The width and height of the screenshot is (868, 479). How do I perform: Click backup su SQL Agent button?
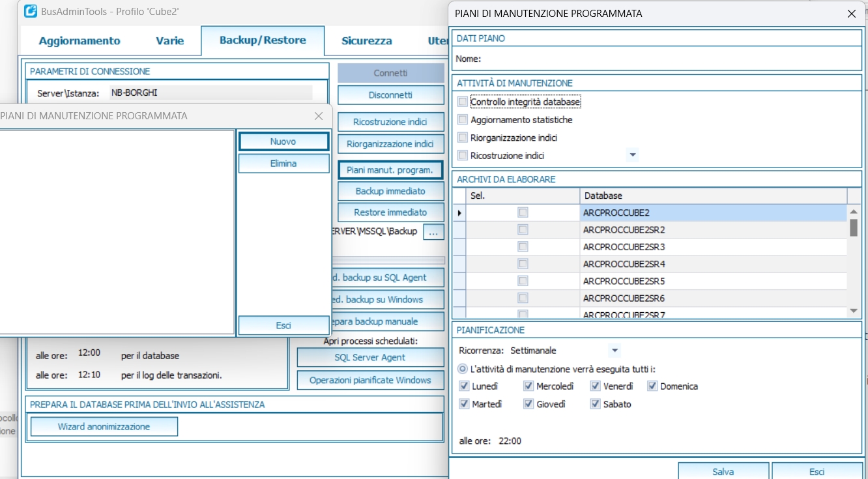tap(388, 278)
